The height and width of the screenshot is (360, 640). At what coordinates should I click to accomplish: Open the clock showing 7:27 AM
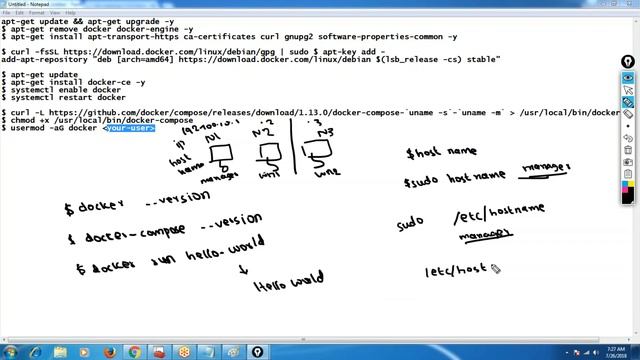616,353
